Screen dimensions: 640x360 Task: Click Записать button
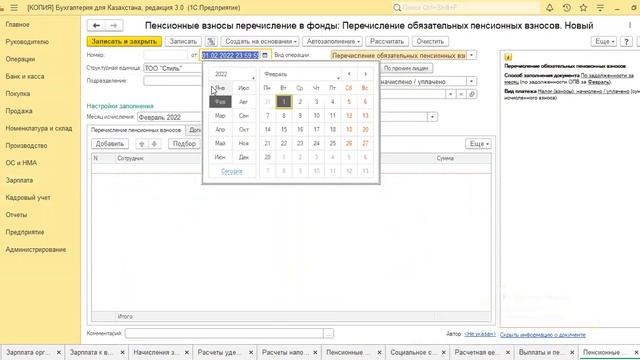(183, 41)
